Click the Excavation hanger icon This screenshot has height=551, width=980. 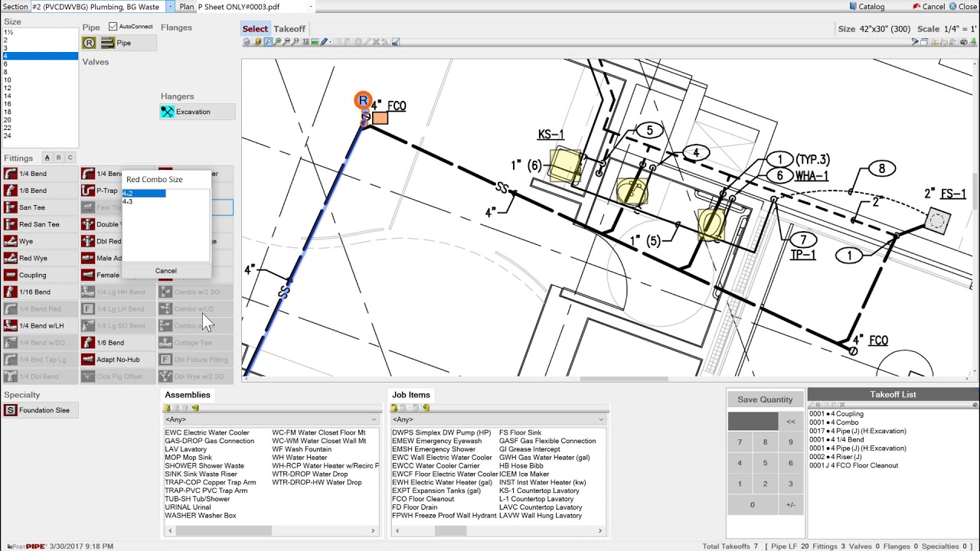pos(167,112)
